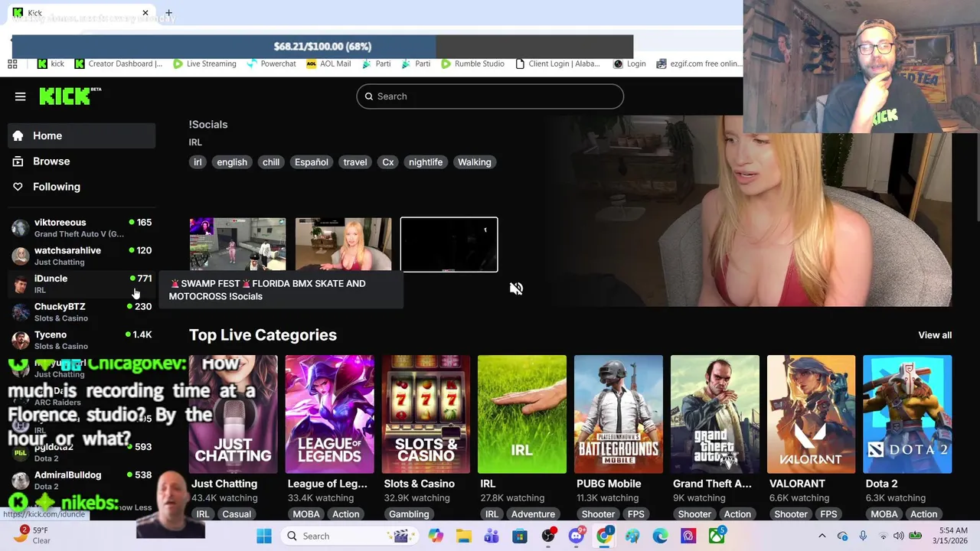Open the second featured stream thumbnail with blonde woman

click(343, 244)
